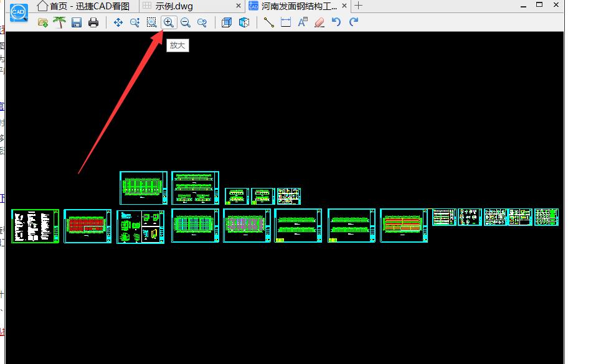Select the text annotation tool

point(303,23)
